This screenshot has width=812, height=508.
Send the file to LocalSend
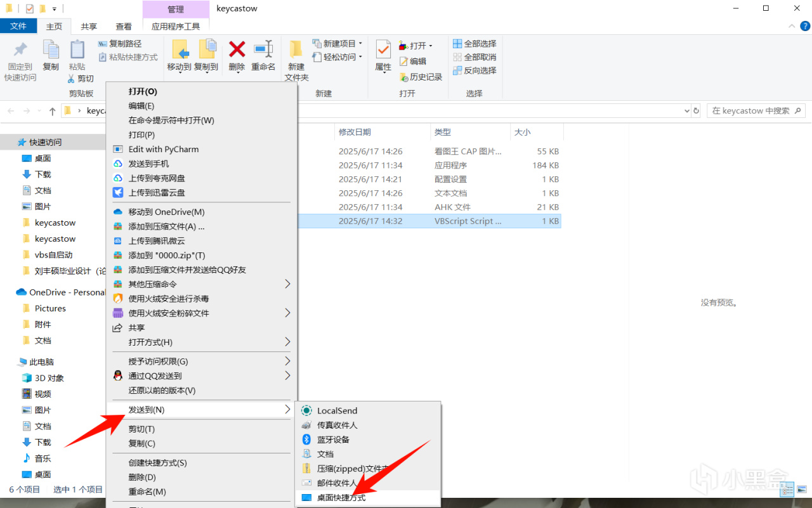pyautogui.click(x=368, y=411)
